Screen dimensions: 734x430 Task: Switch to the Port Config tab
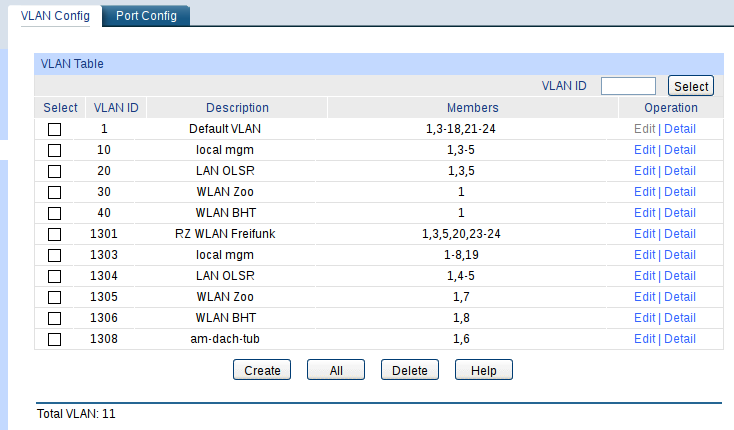tap(146, 16)
